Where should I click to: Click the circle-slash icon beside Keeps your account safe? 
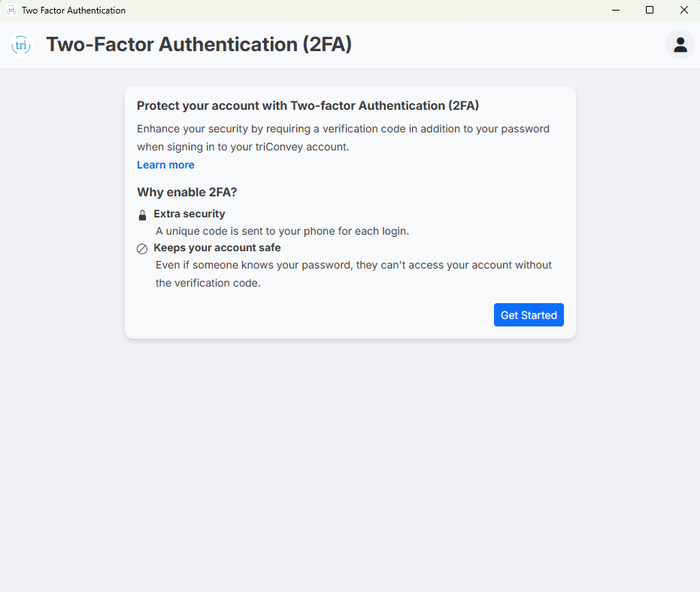pos(142,249)
